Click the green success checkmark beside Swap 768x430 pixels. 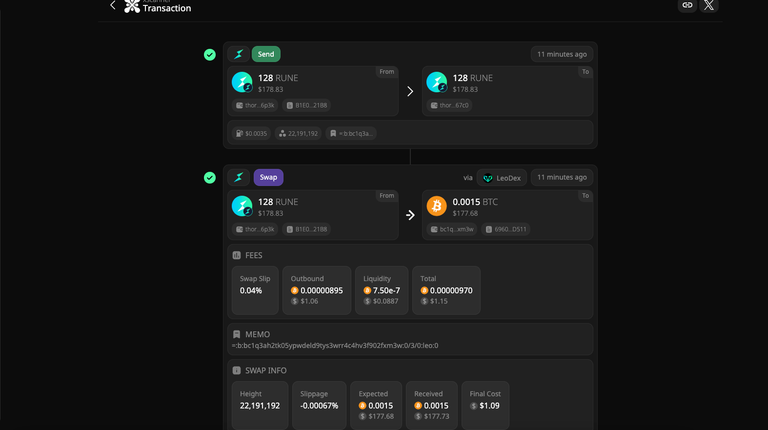coord(210,177)
